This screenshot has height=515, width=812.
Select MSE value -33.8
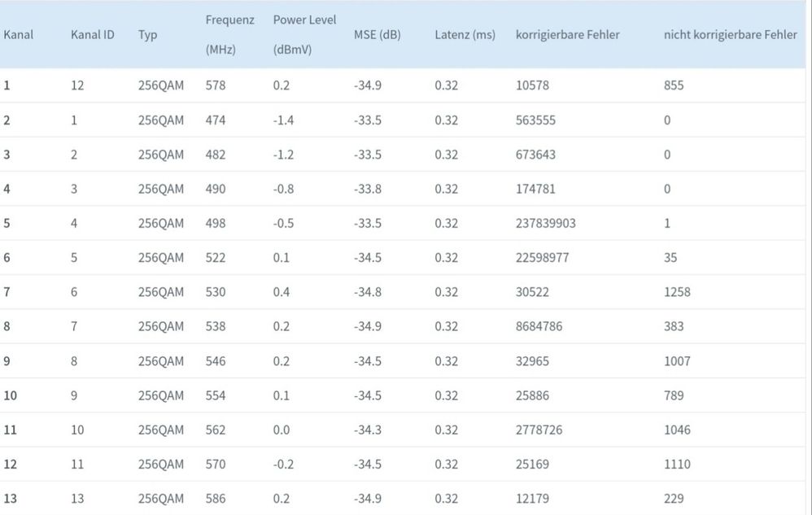368,189
